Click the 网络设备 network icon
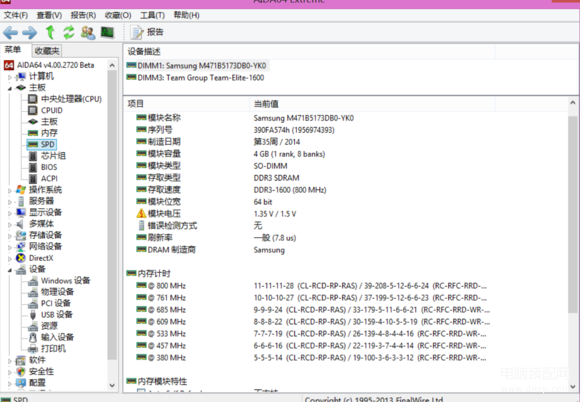580x402 pixels. (21, 247)
